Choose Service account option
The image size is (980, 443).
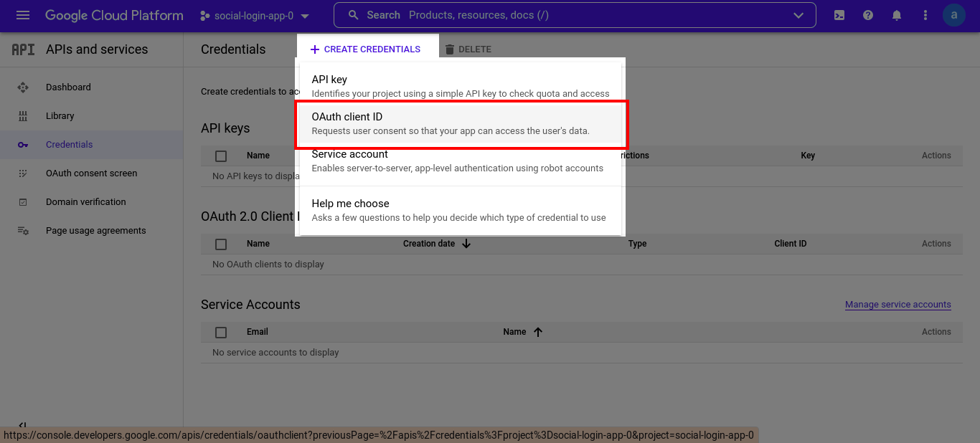[461, 161]
